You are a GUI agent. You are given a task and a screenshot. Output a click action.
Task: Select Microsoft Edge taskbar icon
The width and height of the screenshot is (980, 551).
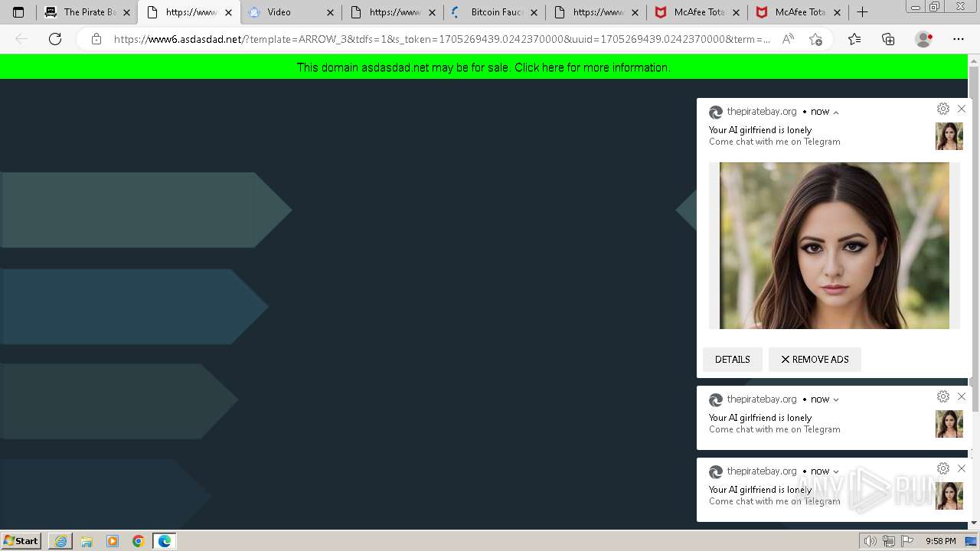(x=165, y=541)
